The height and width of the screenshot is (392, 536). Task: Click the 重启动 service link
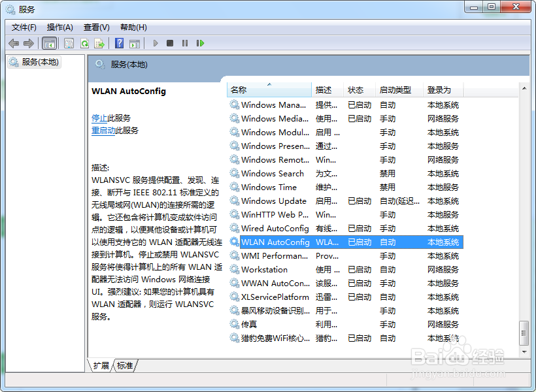click(103, 131)
